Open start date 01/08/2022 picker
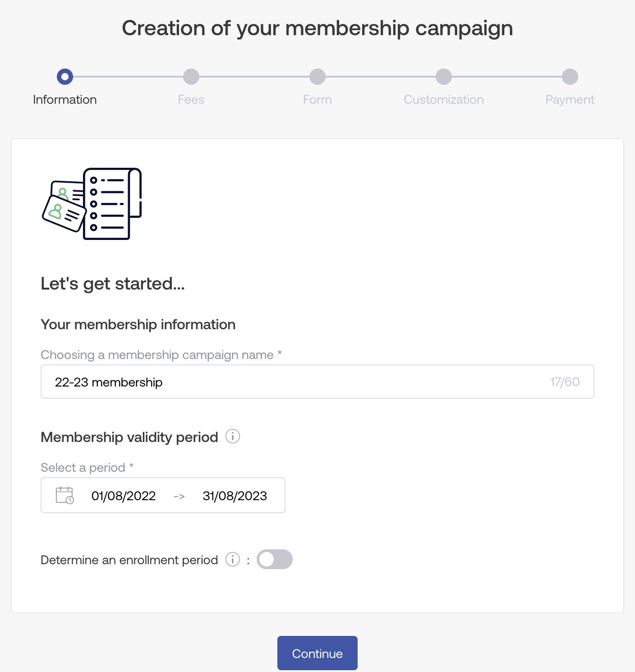 pyautogui.click(x=124, y=496)
